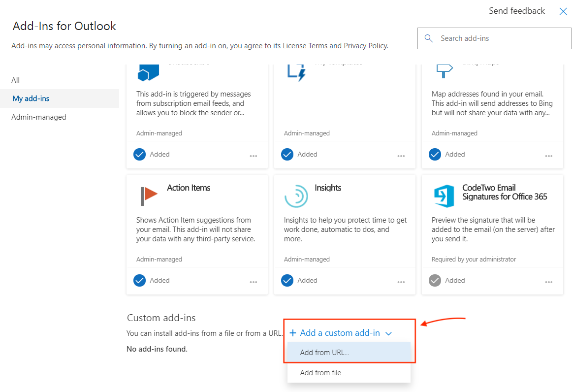Click 'Required by your administrator' label
Screen dimensions: 573x392
pos(474,259)
